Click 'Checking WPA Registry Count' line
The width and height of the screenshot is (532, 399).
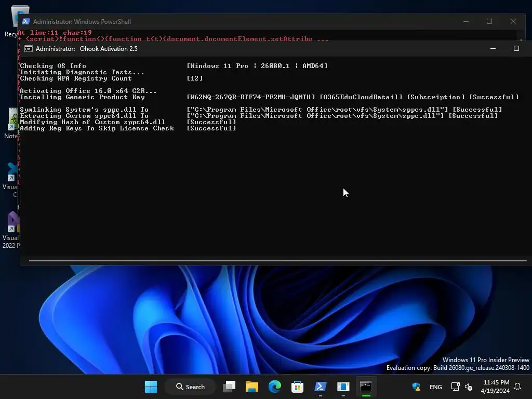pyautogui.click(x=76, y=78)
